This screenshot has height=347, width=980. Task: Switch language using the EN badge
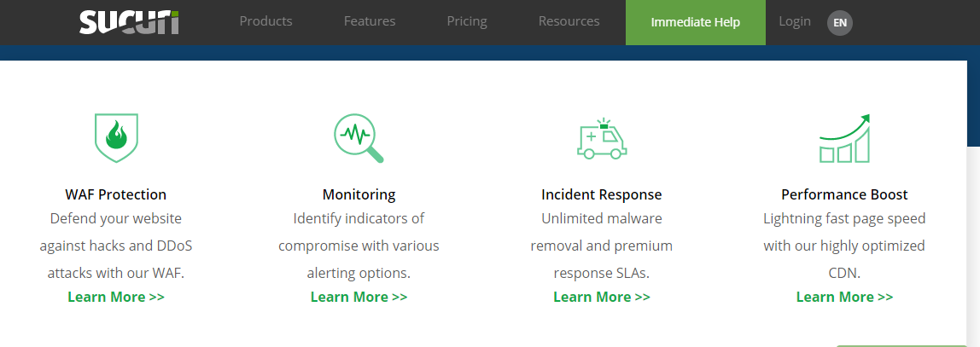[840, 23]
